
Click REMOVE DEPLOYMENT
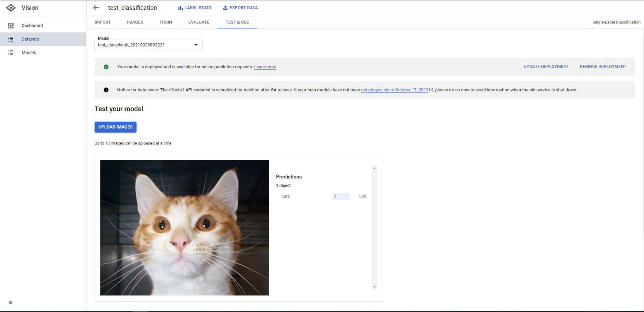[x=603, y=67]
